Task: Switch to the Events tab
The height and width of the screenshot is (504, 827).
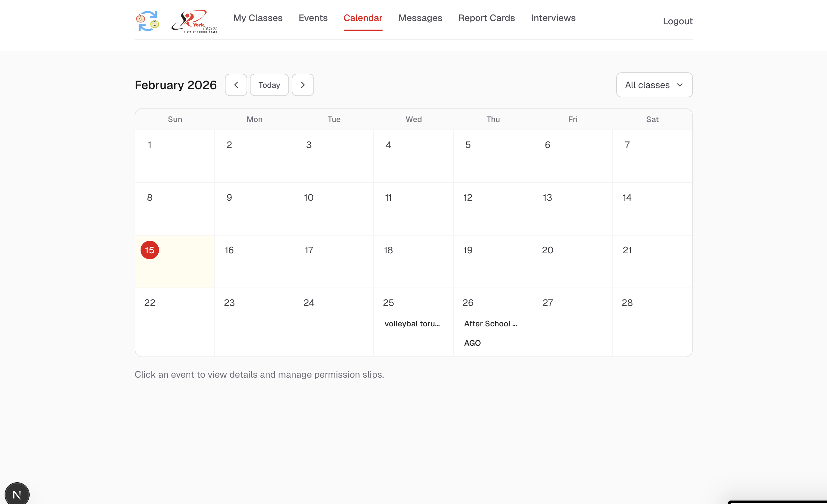Action: tap(312, 18)
